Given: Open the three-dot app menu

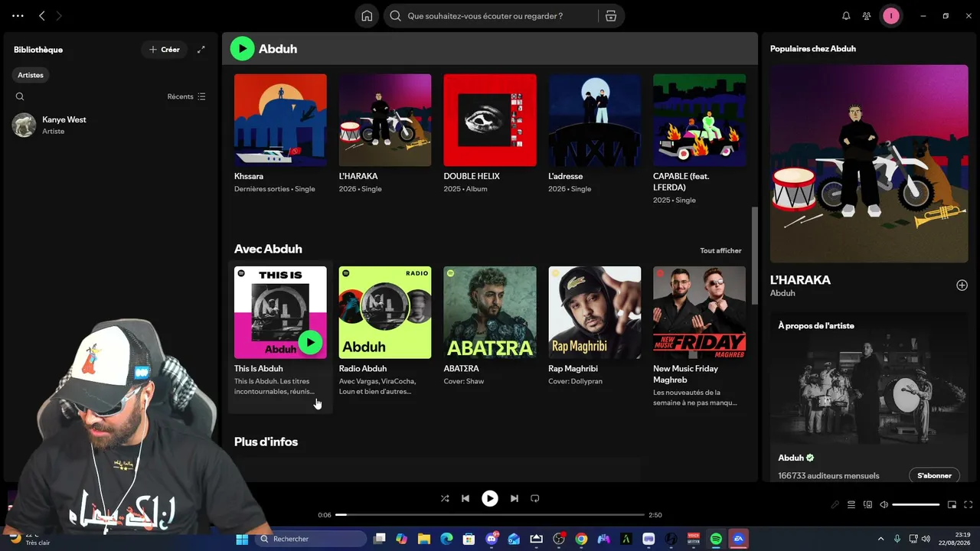Looking at the screenshot, I should point(18,16).
